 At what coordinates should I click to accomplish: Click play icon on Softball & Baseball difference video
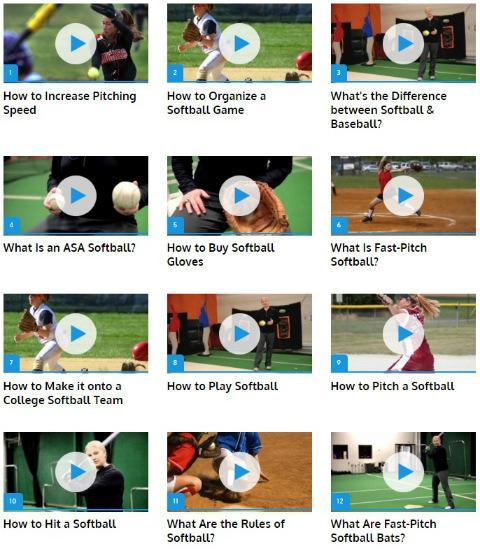403,44
